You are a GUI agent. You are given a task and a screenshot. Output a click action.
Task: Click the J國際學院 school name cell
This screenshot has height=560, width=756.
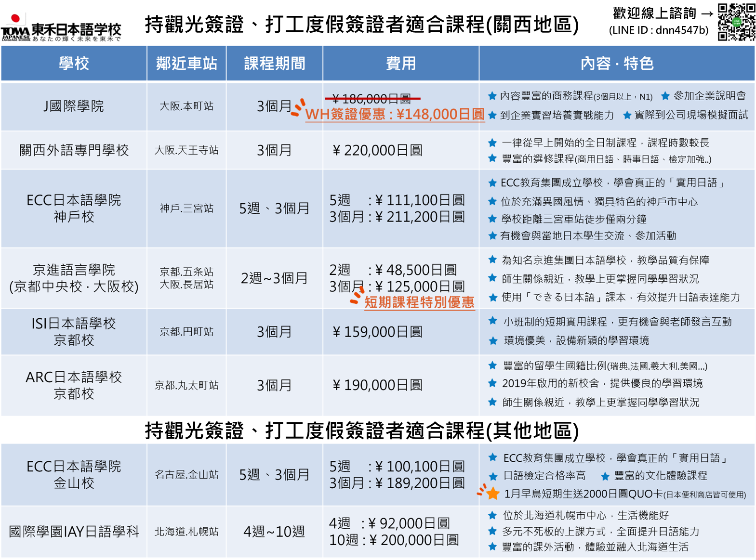(74, 106)
